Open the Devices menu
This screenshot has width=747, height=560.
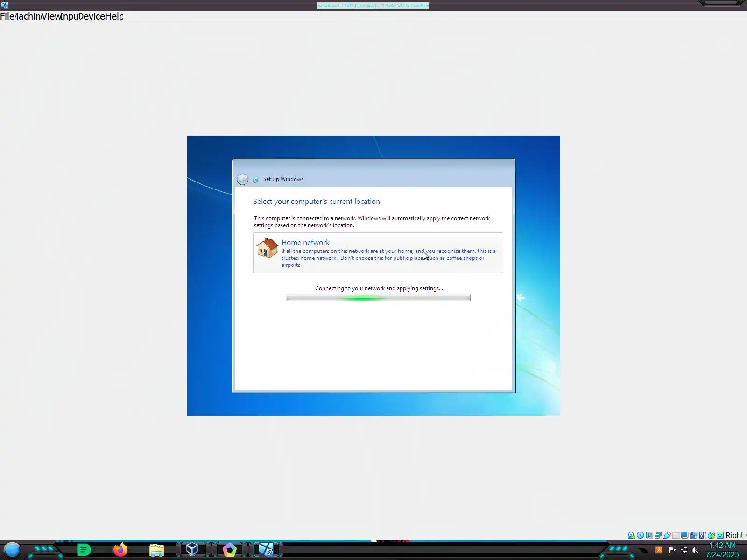coord(92,16)
